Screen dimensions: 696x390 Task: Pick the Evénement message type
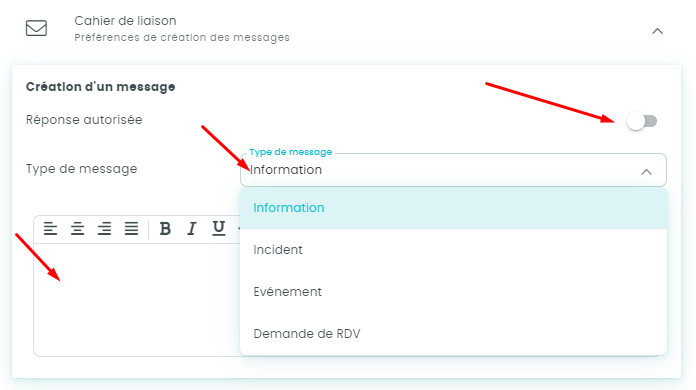tap(453, 292)
